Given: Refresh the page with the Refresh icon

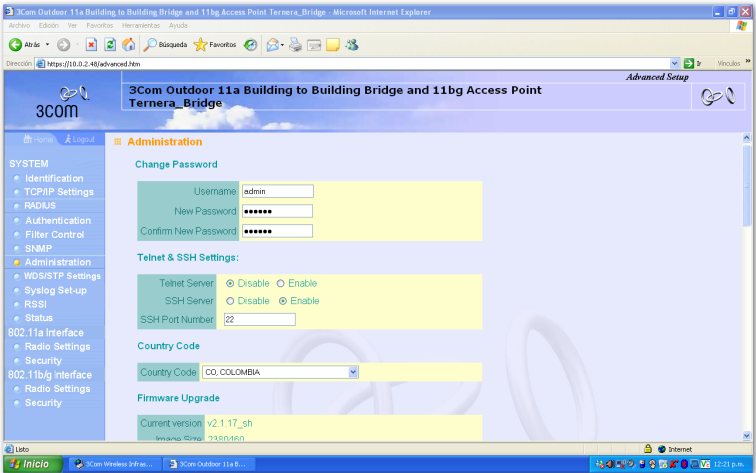Looking at the screenshot, I should click(x=110, y=45).
